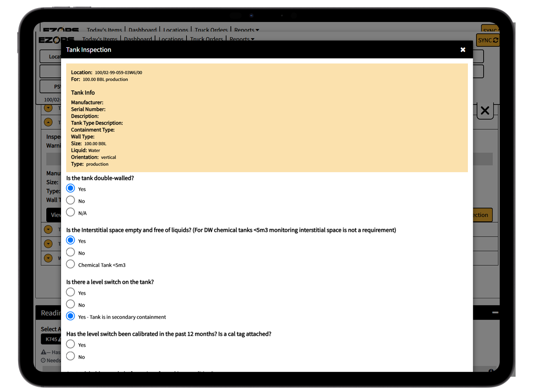This screenshot has width=538, height=392.
Task: Select Yes for level switch calibrated question
Action: point(71,344)
